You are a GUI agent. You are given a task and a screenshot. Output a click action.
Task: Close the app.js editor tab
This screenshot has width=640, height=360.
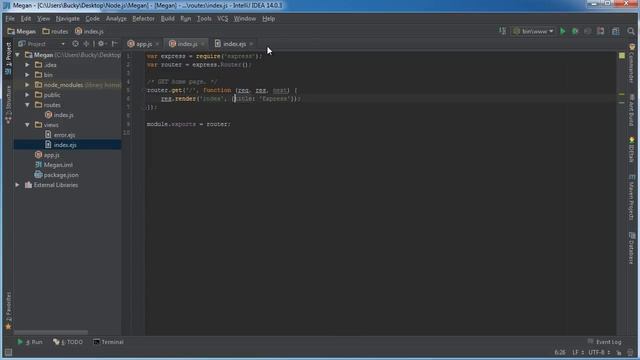pyautogui.click(x=157, y=44)
